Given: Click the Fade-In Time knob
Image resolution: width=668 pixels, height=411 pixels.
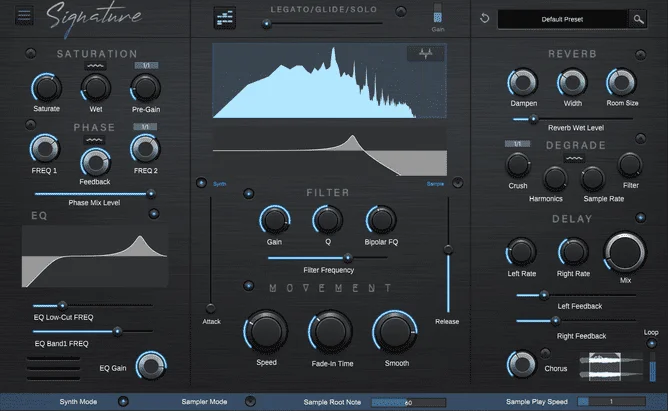Looking at the screenshot, I should [330, 332].
